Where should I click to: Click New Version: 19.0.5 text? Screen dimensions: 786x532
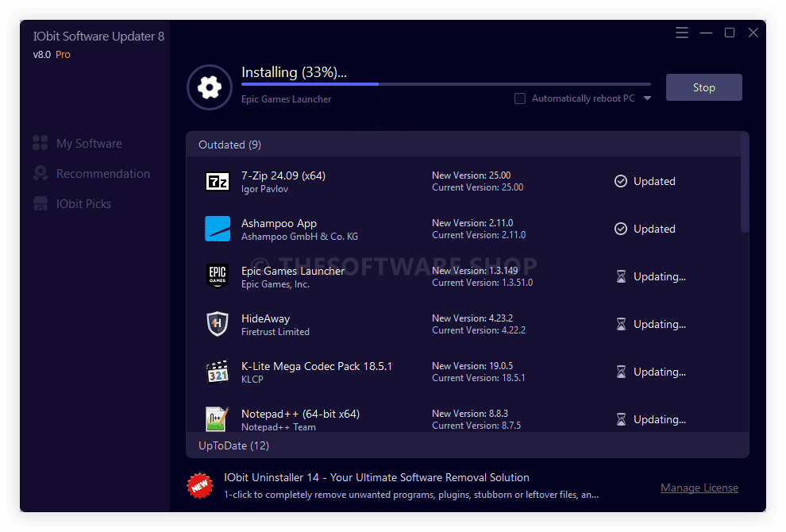[x=472, y=365]
